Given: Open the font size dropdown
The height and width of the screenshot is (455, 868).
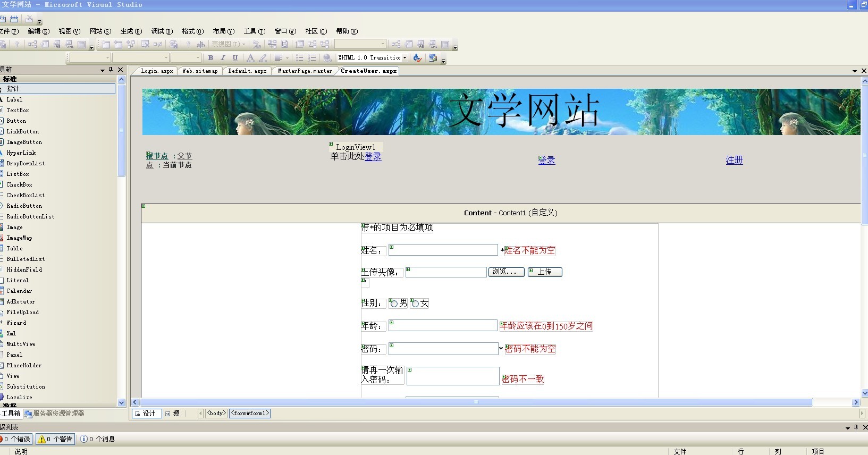Looking at the screenshot, I should click(x=198, y=58).
